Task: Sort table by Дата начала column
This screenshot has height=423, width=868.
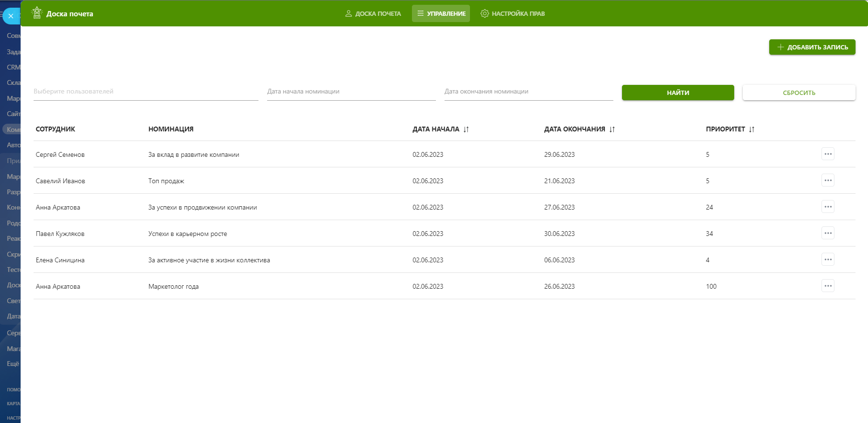Action: [x=466, y=129]
